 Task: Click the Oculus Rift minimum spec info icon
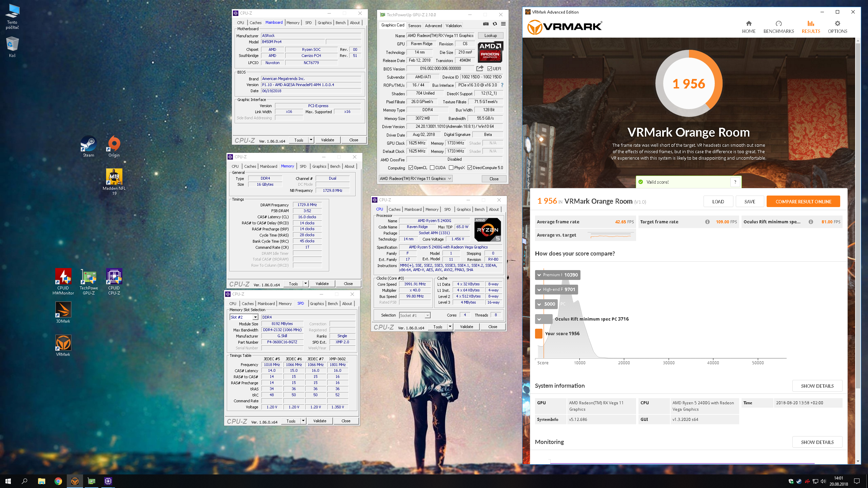[811, 222]
